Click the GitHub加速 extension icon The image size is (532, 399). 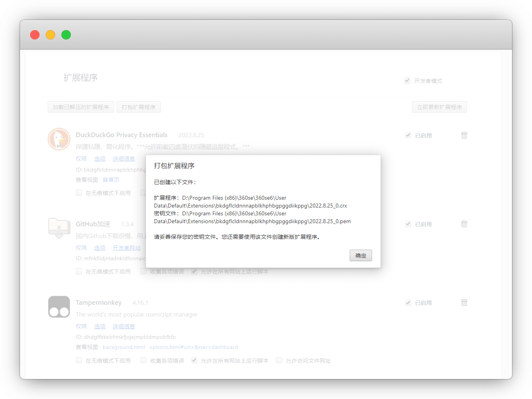coord(59,228)
